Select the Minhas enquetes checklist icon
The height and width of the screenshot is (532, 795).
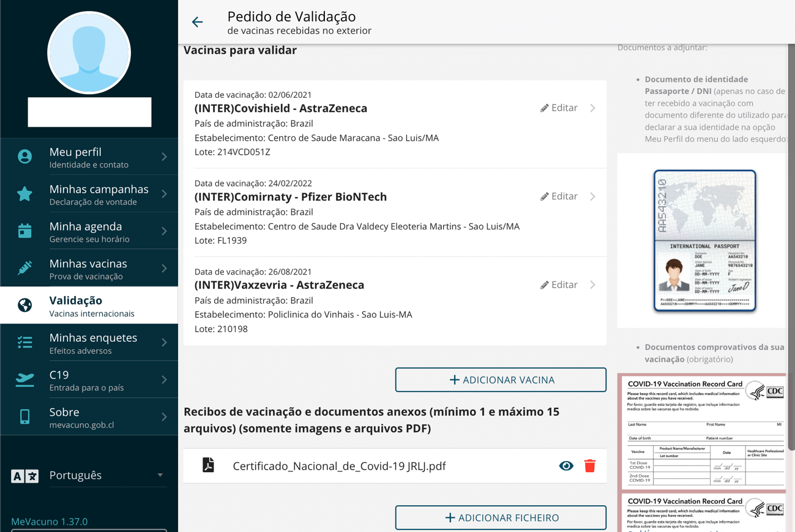pos(24,342)
